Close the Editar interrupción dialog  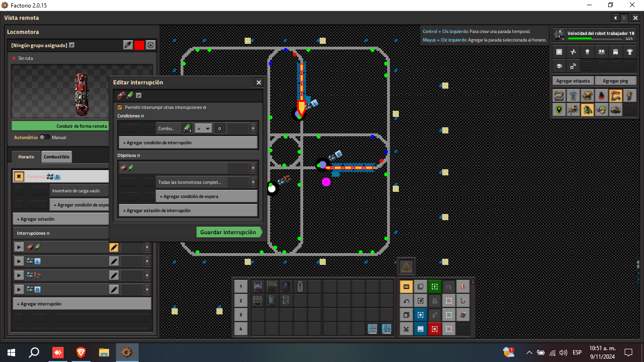pos(258,82)
